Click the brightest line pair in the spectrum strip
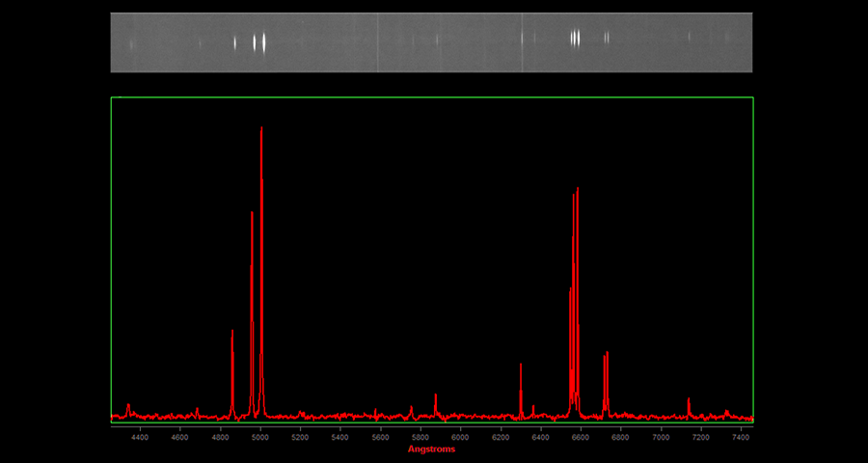 tap(258, 42)
